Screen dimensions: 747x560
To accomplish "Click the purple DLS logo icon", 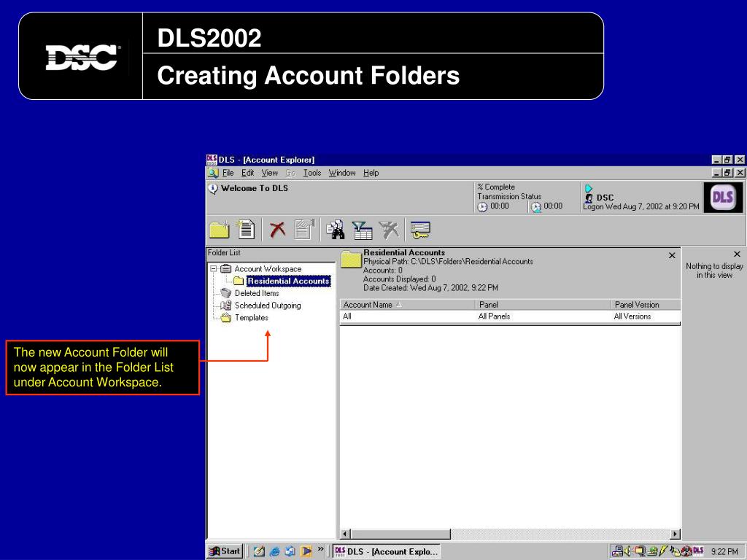I will [x=723, y=197].
